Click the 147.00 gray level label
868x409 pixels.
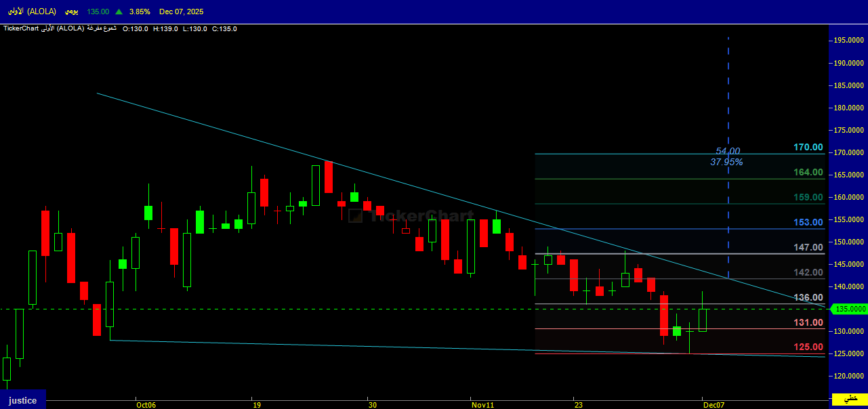tap(808, 248)
